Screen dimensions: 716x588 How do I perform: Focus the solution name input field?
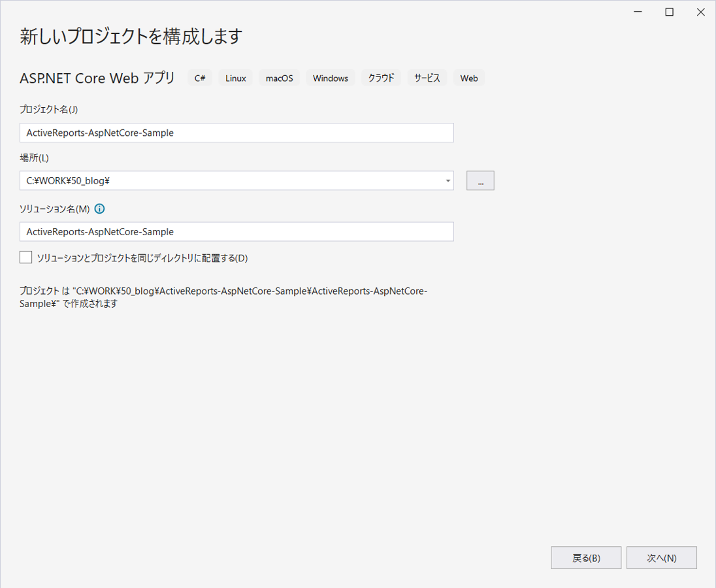tap(236, 231)
